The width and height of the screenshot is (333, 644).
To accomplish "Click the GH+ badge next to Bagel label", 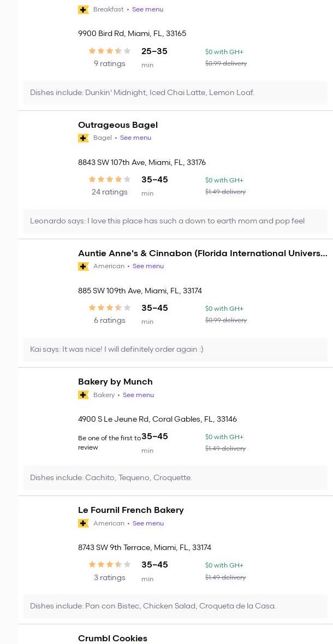I will tap(84, 138).
